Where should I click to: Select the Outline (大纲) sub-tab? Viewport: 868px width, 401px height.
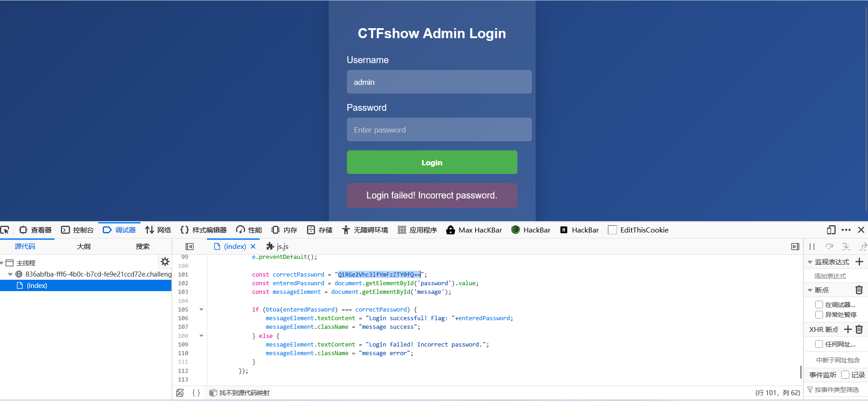click(84, 246)
